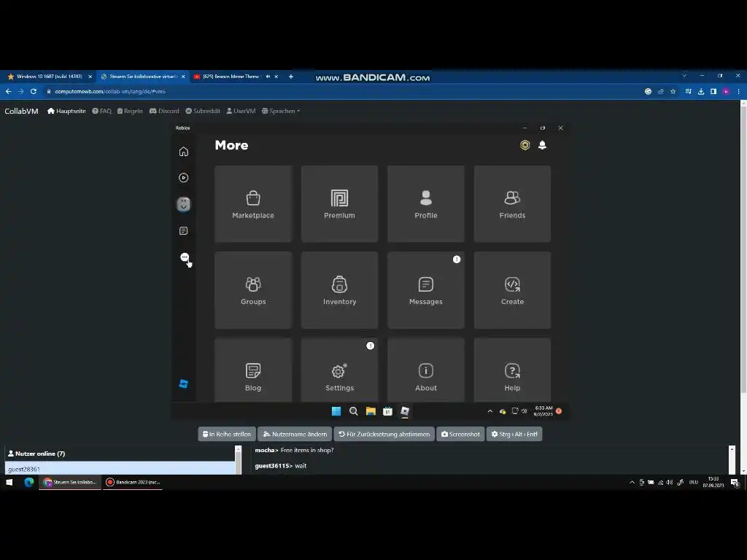This screenshot has height=560, width=747.
Task: Open the Help tile
Action: 512,370
